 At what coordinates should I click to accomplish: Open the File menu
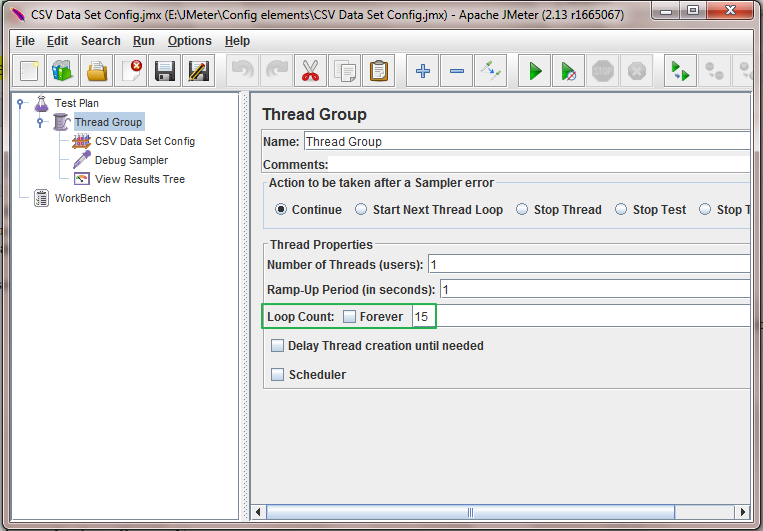(25, 41)
